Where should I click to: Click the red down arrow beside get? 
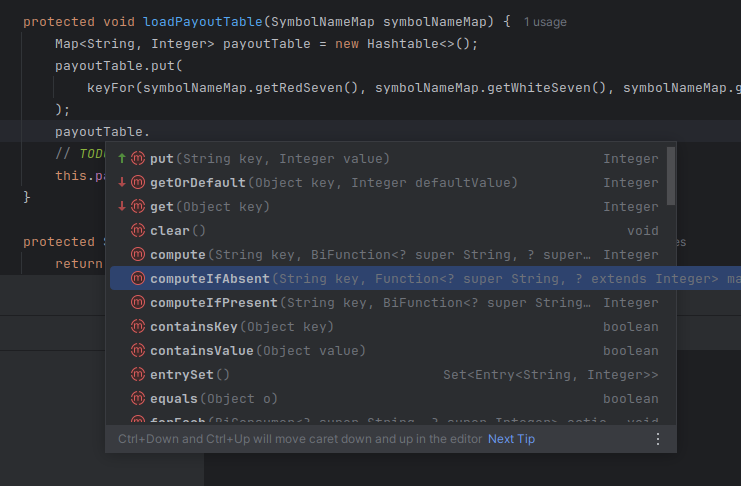122,207
